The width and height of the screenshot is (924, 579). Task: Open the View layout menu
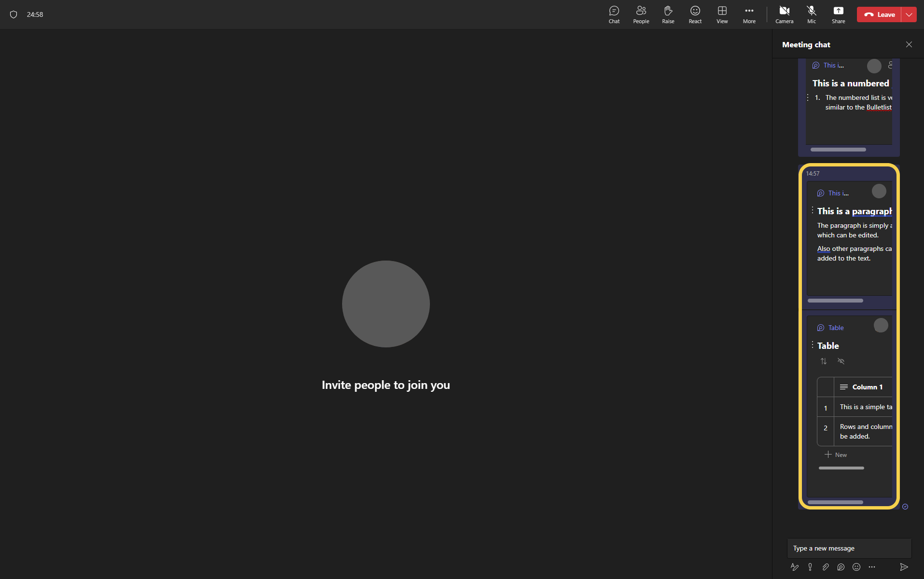722,14
